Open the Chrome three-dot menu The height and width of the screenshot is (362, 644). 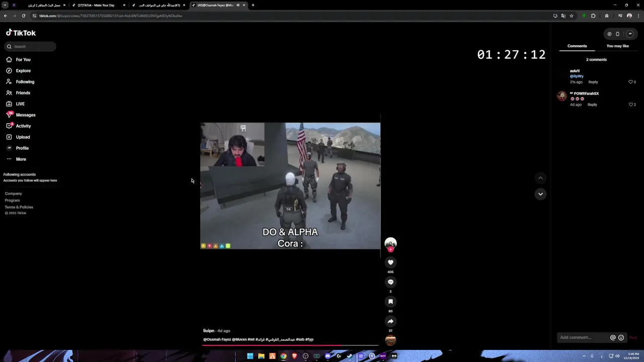click(638, 16)
